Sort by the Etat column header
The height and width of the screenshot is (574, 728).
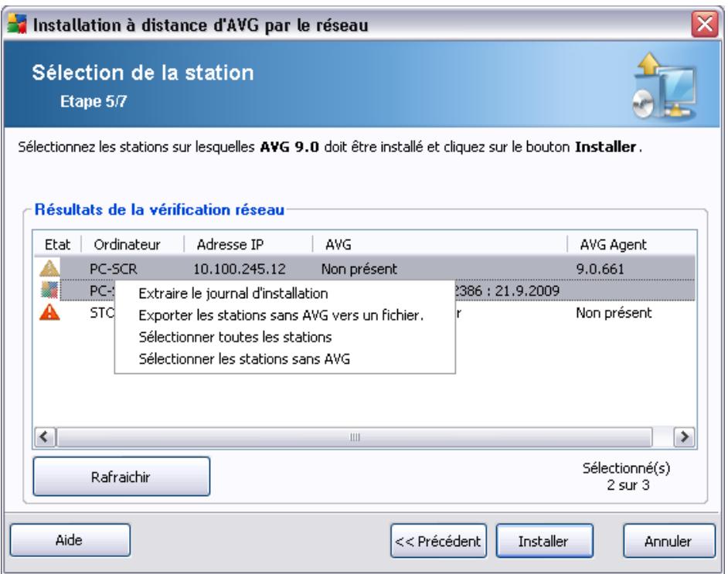57,244
